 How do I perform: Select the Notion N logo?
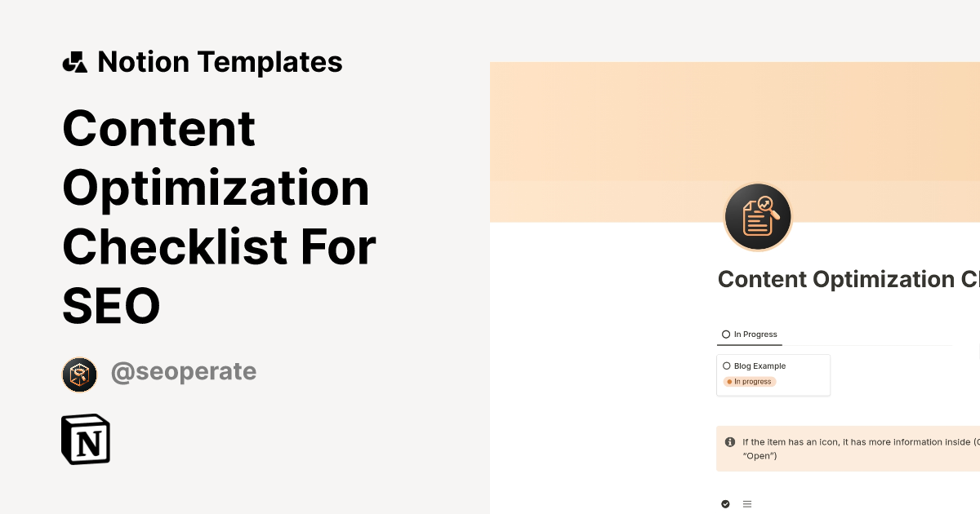click(85, 439)
